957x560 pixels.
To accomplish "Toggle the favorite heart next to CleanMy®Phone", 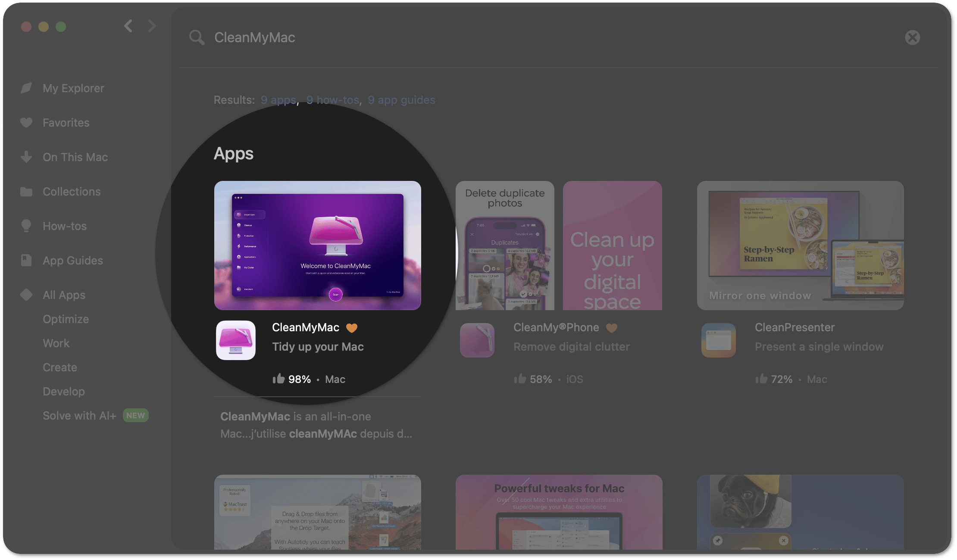I will click(x=612, y=328).
